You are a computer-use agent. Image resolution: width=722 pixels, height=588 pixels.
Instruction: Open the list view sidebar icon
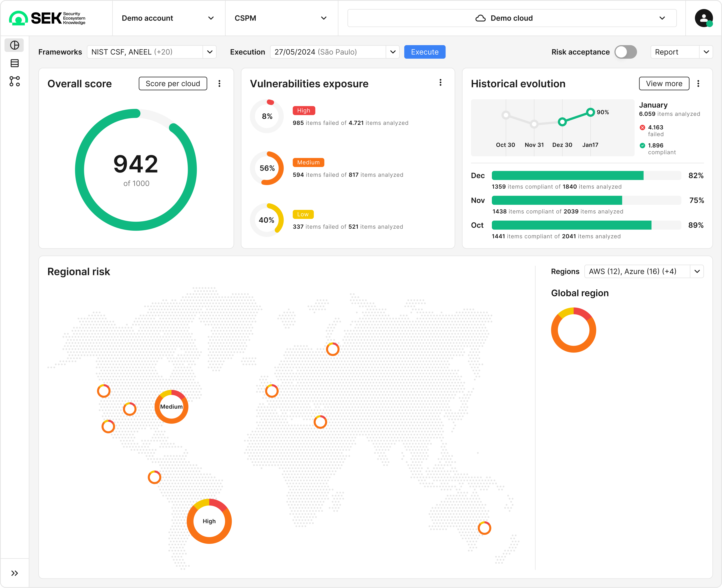15,63
